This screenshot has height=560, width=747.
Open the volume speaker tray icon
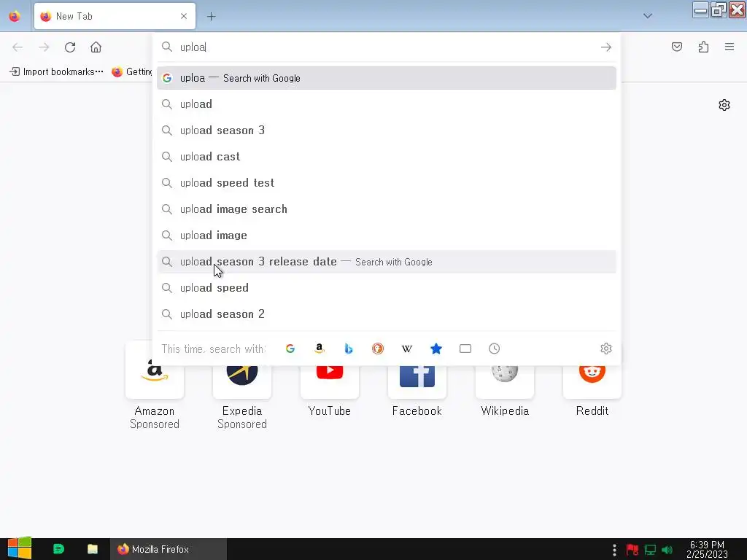pyautogui.click(x=667, y=550)
